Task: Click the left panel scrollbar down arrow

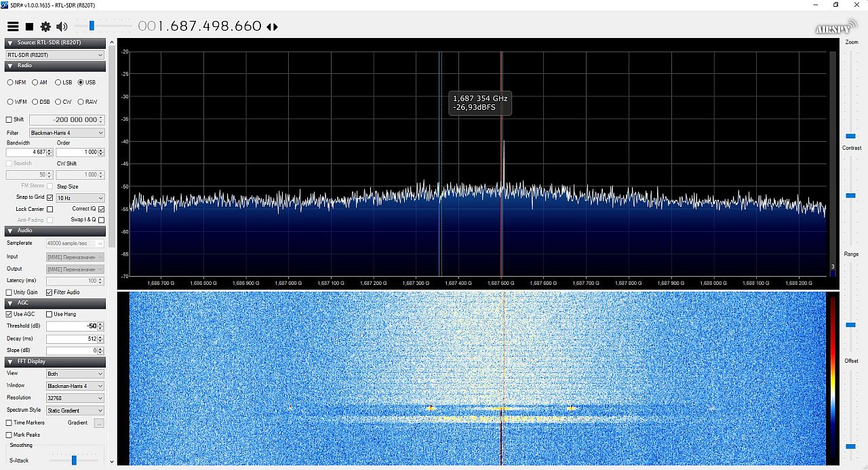Action: click(112, 463)
